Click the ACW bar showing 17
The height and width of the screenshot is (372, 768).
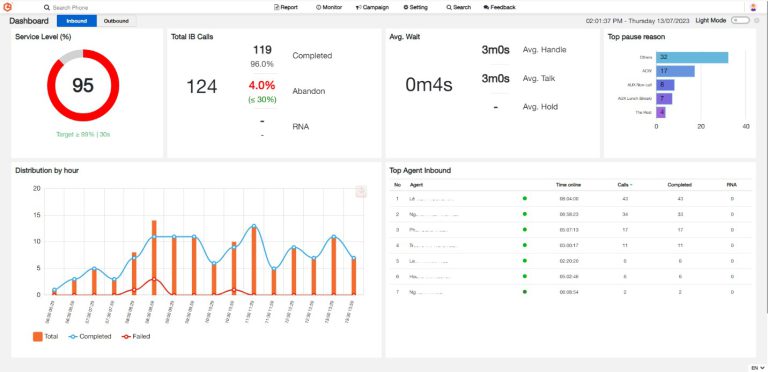click(x=675, y=71)
